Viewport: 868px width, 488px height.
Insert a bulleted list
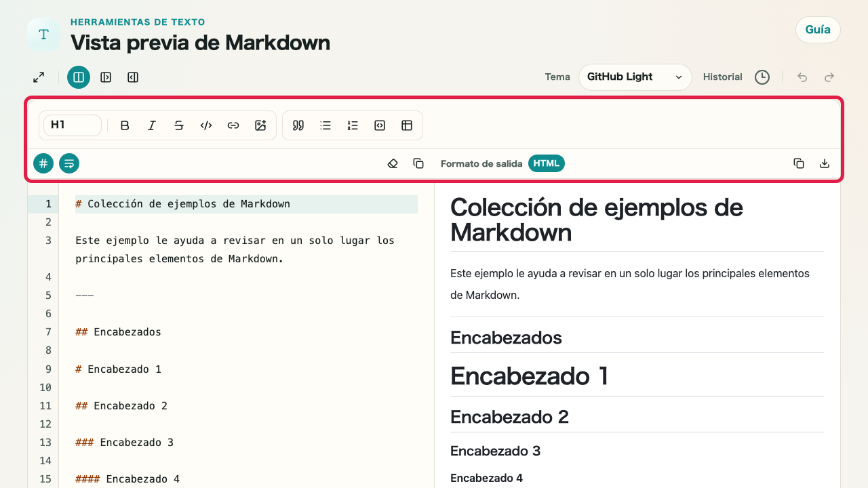(x=325, y=125)
